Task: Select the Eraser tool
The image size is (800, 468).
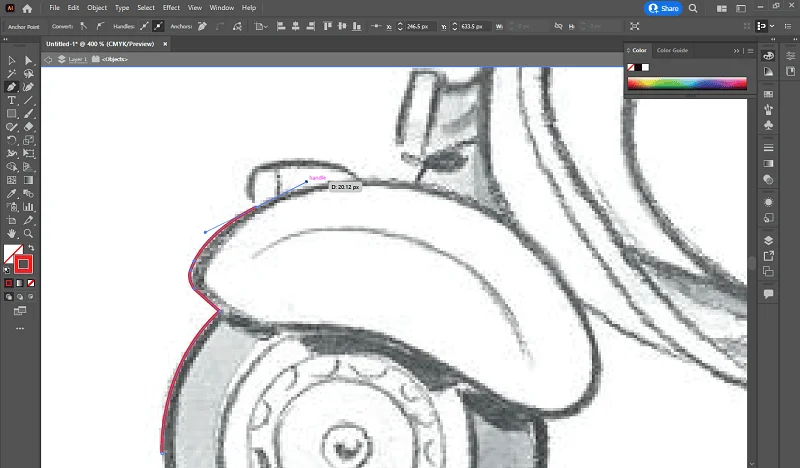Action: click(29, 127)
